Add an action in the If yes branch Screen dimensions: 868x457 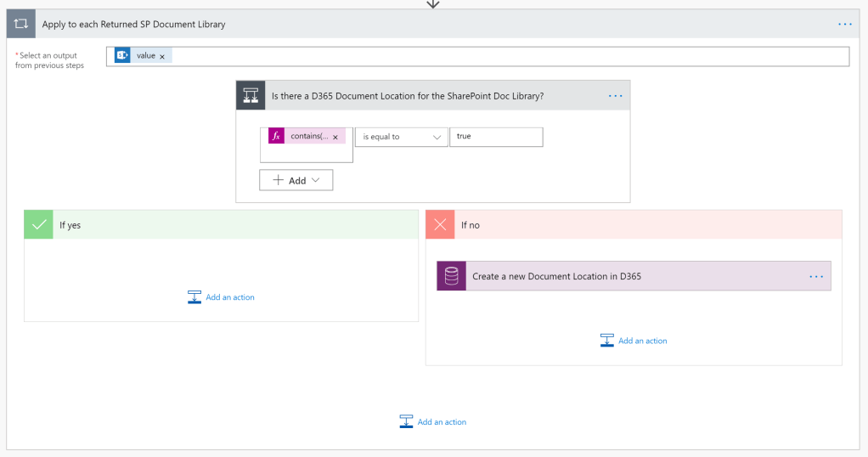click(221, 297)
